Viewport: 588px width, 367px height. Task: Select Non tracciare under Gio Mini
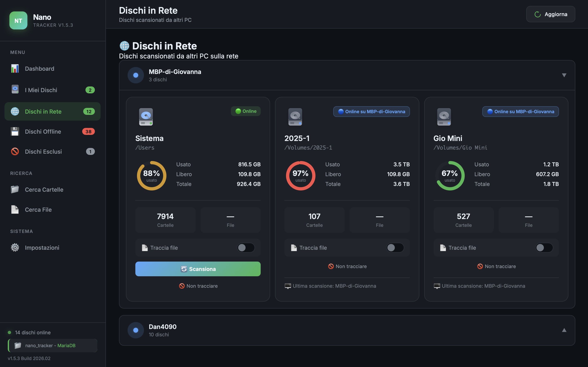point(496,266)
